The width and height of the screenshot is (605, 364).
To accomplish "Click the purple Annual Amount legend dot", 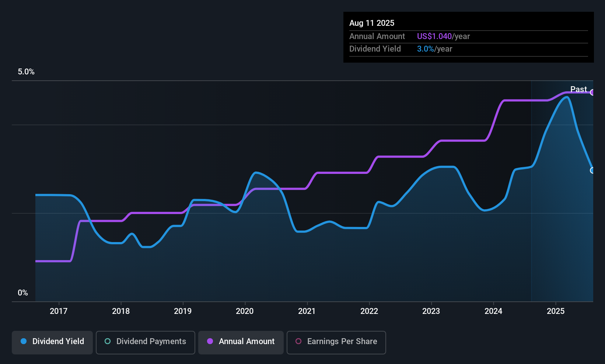I will [210, 342].
